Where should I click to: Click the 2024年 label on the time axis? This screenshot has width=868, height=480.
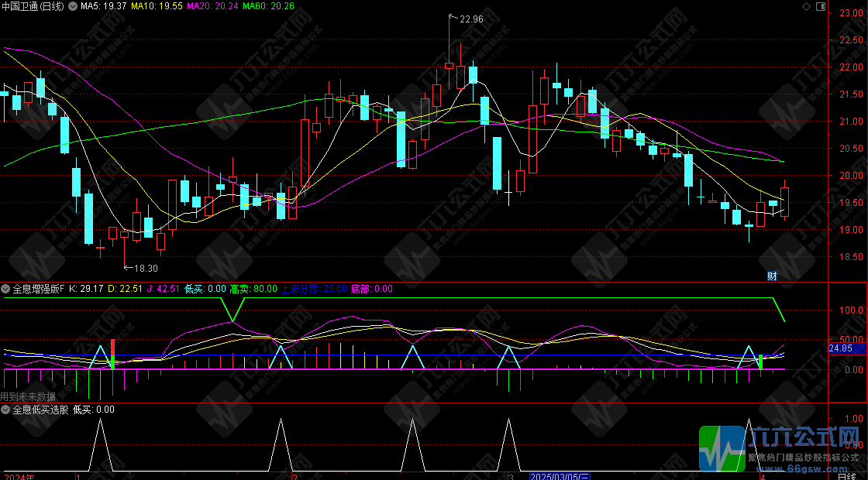[x=19, y=475]
